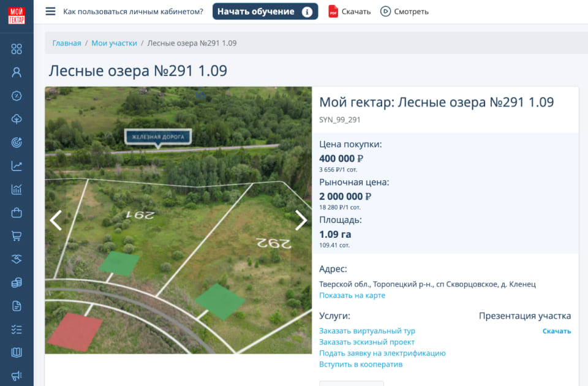Screen dimensions: 588x386
Task: Click the handshake icon in the sidebar
Action: pos(17,259)
